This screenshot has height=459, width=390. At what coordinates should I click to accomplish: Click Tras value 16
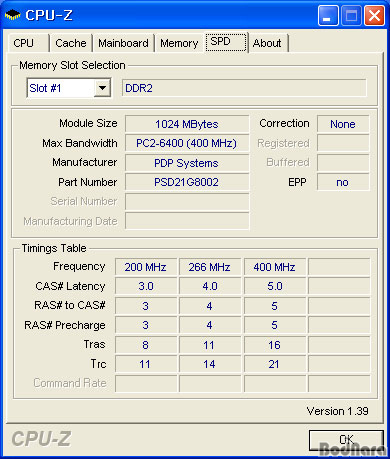275,345
